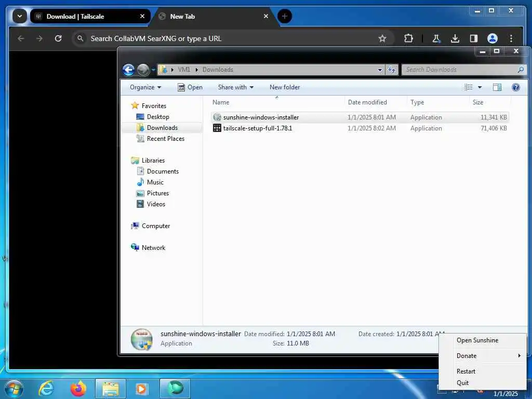Click Downloads in the address breadcrumb
Image resolution: width=532 pixels, height=399 pixels.
click(218, 70)
